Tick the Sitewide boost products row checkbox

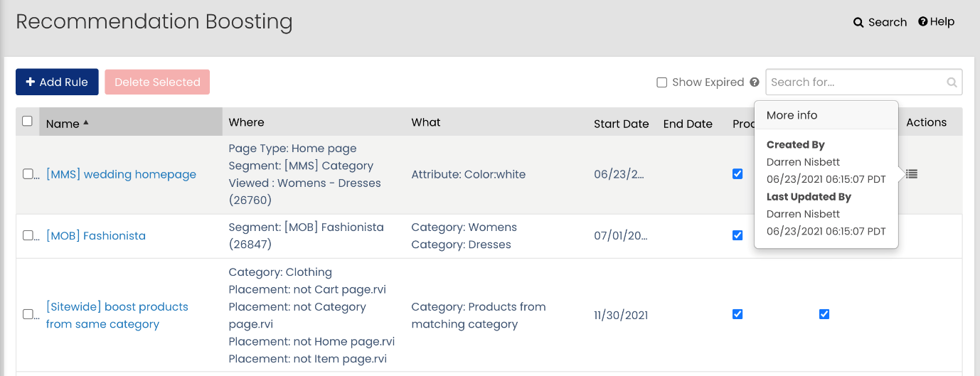(28, 314)
